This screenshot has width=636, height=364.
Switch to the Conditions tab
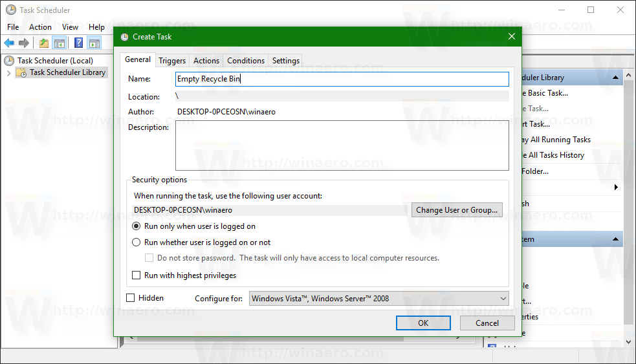(x=246, y=61)
